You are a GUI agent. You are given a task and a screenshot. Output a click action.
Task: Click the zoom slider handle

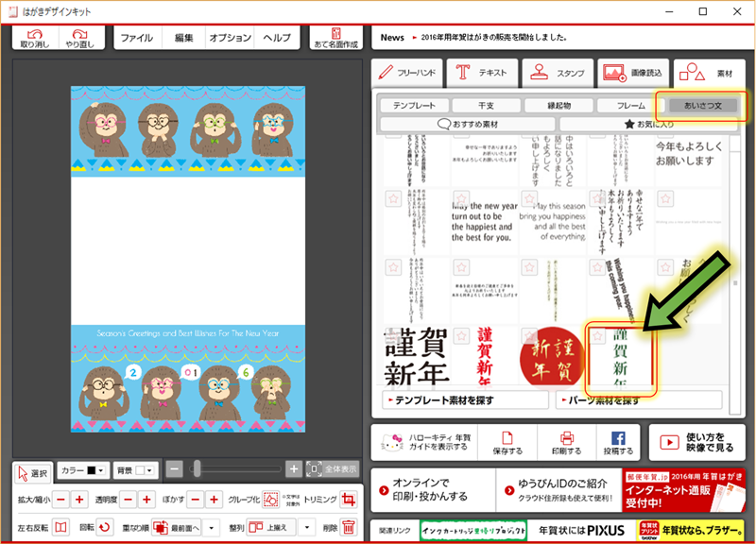pos(197,468)
